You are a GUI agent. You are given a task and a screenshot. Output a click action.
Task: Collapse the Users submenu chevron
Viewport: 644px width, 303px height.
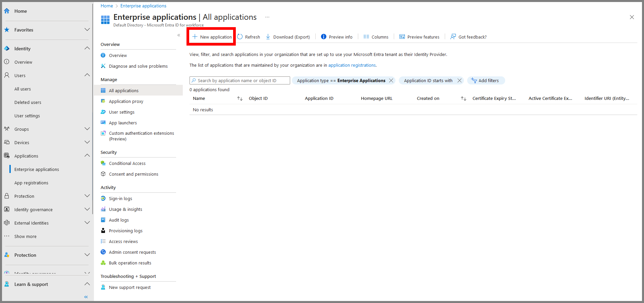click(87, 75)
